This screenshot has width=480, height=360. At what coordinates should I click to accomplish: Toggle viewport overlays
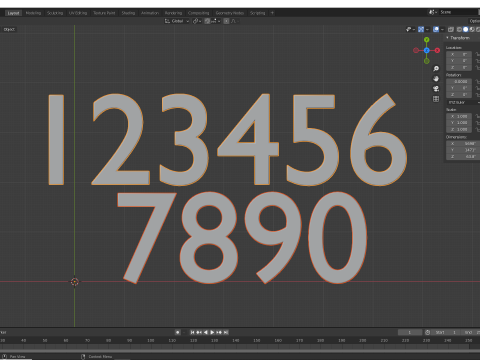pos(436,29)
